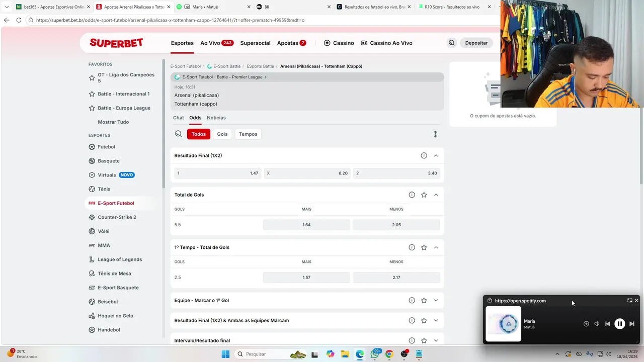Screen dimensions: 644x362
Task: Collapse the Resultado Final (1X2) section
Action: (436, 155)
